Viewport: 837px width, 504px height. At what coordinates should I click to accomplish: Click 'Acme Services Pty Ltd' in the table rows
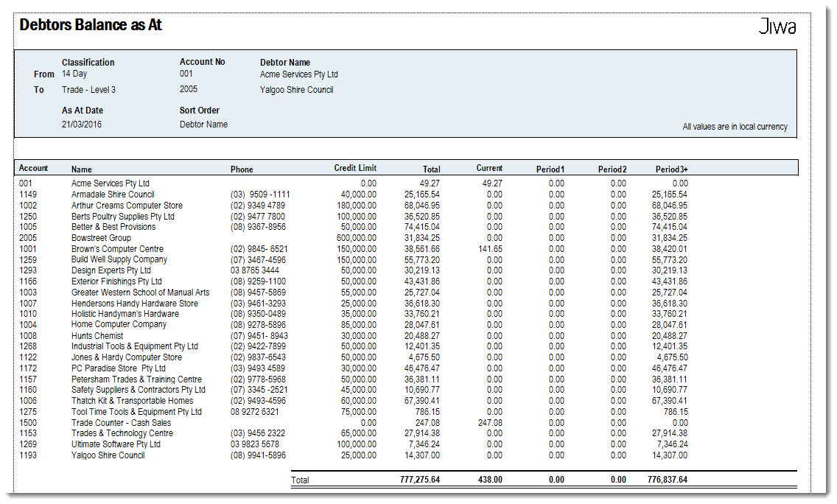tap(111, 183)
